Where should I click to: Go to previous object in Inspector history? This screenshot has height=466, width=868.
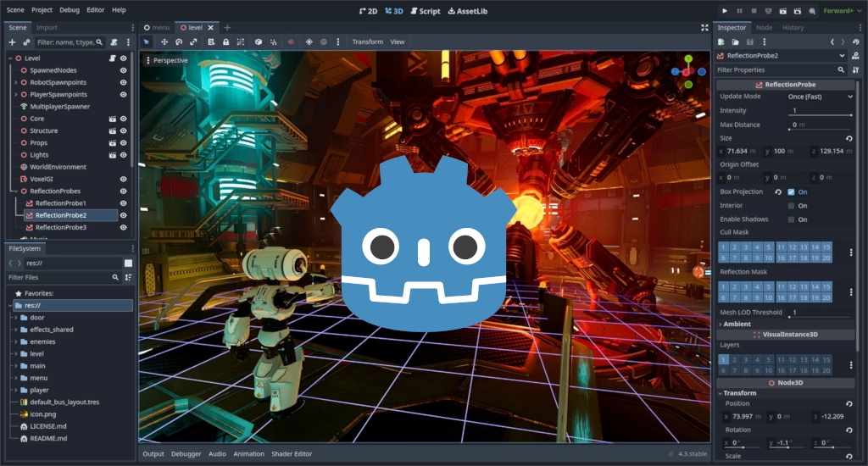[x=832, y=42]
